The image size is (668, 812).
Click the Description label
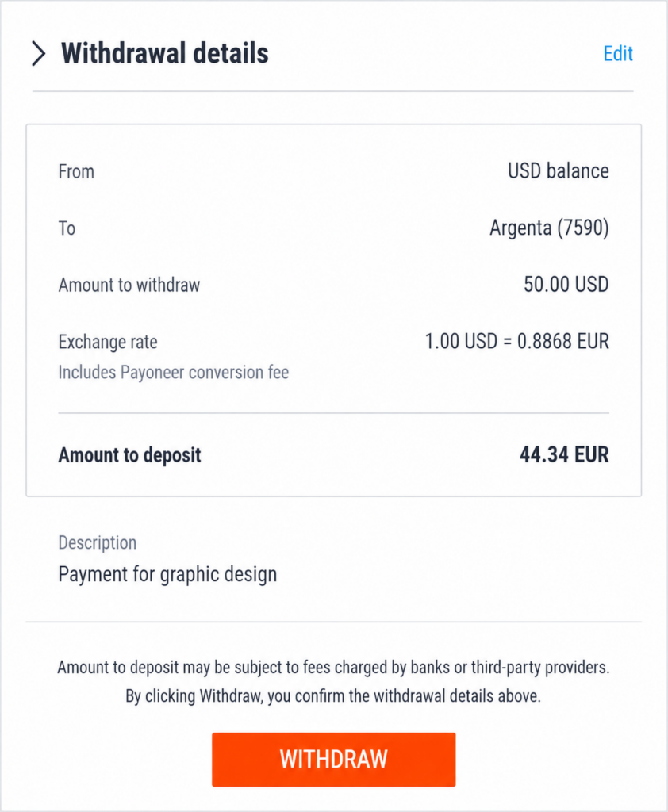point(98,542)
